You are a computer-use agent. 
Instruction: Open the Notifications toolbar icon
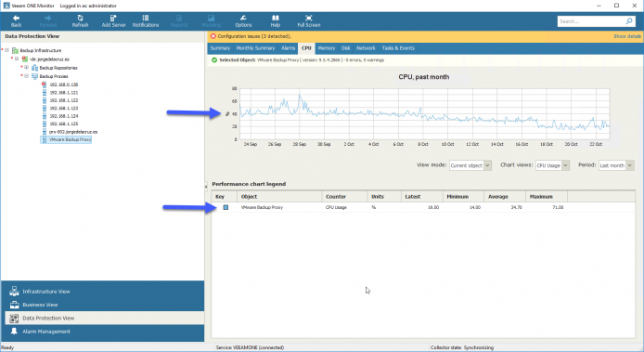[x=146, y=18]
